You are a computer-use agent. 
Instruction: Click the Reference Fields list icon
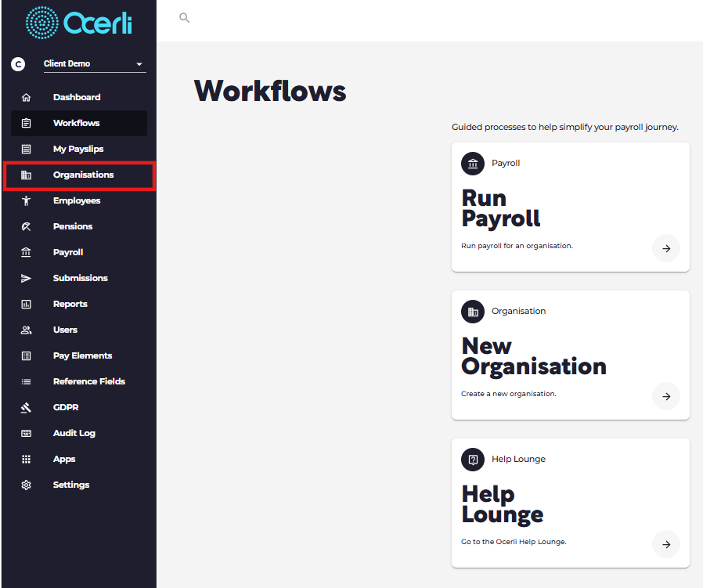click(x=27, y=381)
